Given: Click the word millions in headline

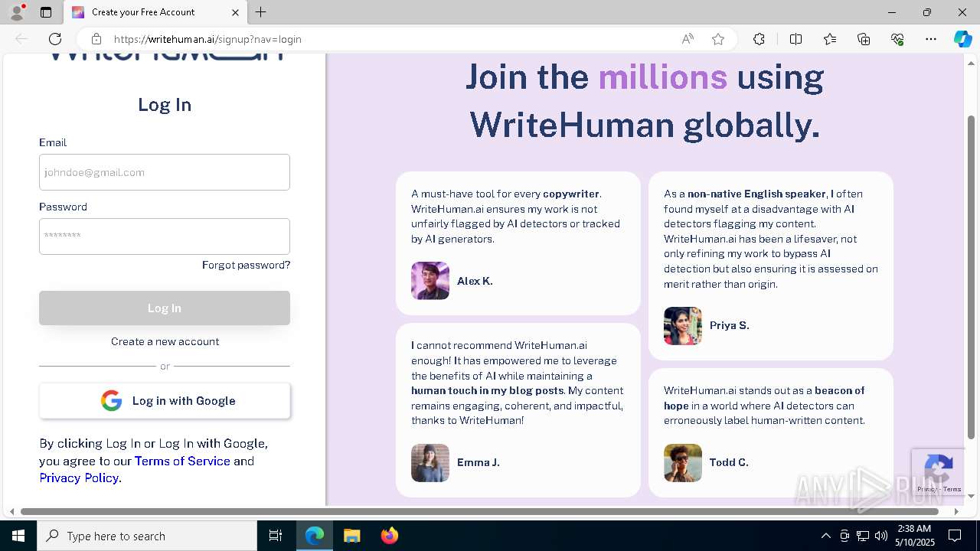Looking at the screenshot, I should tap(662, 77).
